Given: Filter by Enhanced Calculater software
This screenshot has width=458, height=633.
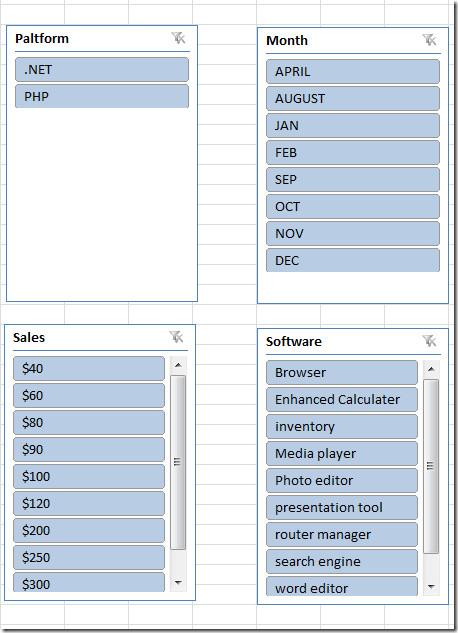Looking at the screenshot, I should (x=342, y=399).
